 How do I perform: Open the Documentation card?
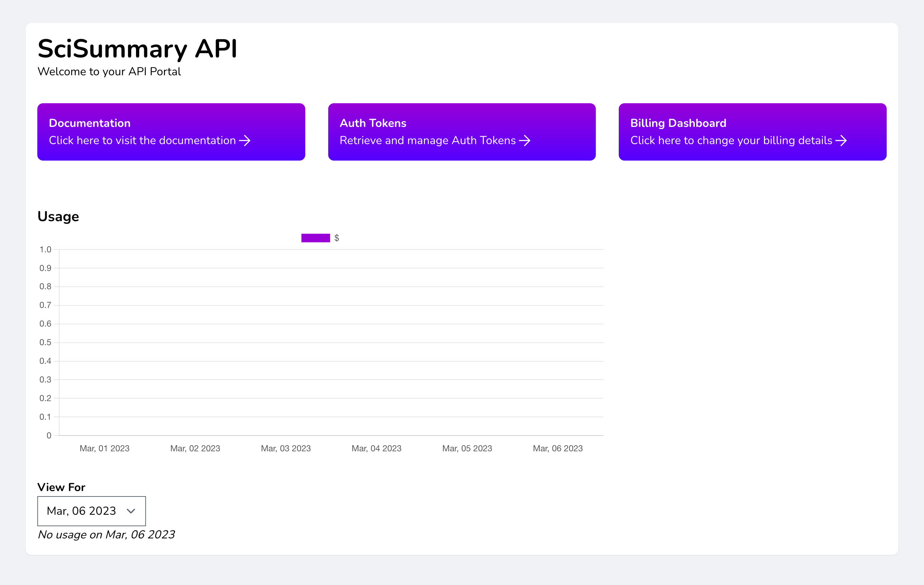coord(171,132)
